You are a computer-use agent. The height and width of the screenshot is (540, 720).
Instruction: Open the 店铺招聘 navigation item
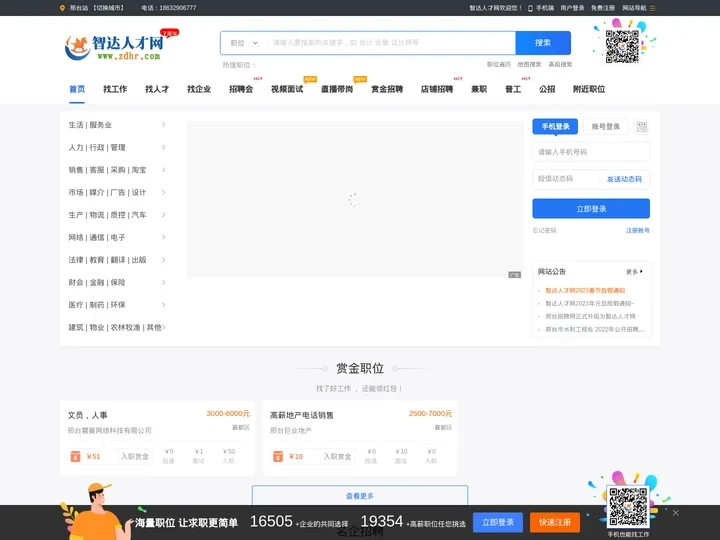tap(437, 89)
